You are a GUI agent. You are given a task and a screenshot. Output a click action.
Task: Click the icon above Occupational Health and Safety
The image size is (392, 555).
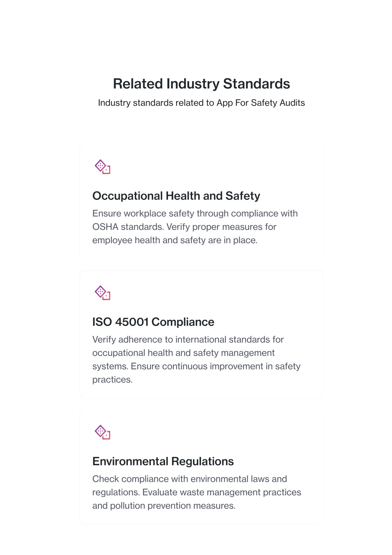click(x=102, y=167)
